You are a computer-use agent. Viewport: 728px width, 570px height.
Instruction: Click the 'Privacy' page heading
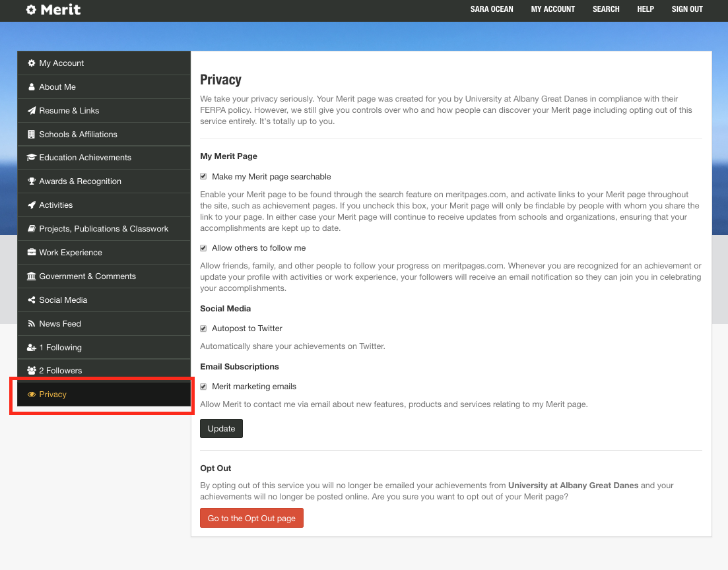point(220,80)
